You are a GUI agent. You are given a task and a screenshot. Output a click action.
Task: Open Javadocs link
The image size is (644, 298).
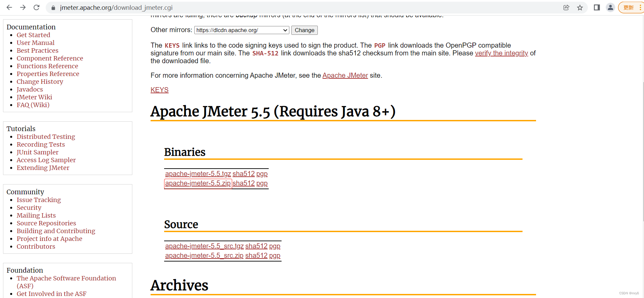(30, 89)
